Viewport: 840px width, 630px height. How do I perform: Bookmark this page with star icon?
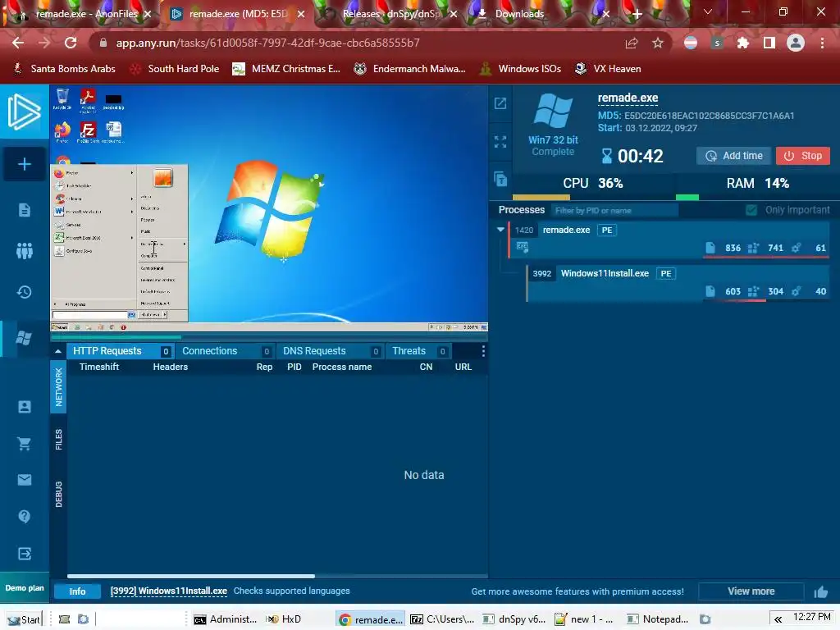click(x=658, y=43)
